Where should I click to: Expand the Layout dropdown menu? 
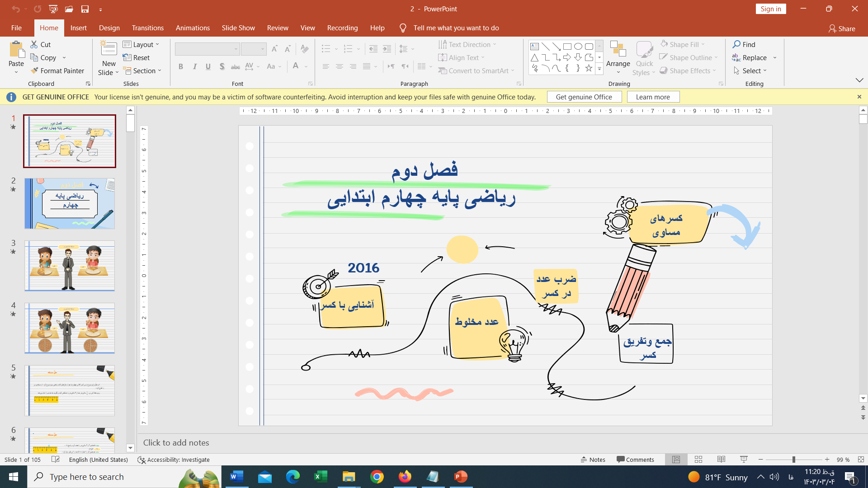[x=142, y=44]
